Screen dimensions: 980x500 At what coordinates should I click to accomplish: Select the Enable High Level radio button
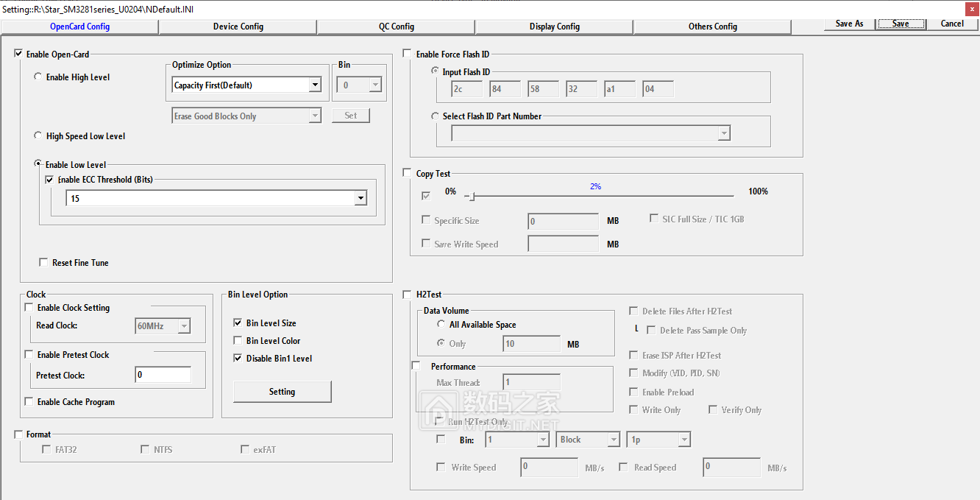click(38, 77)
